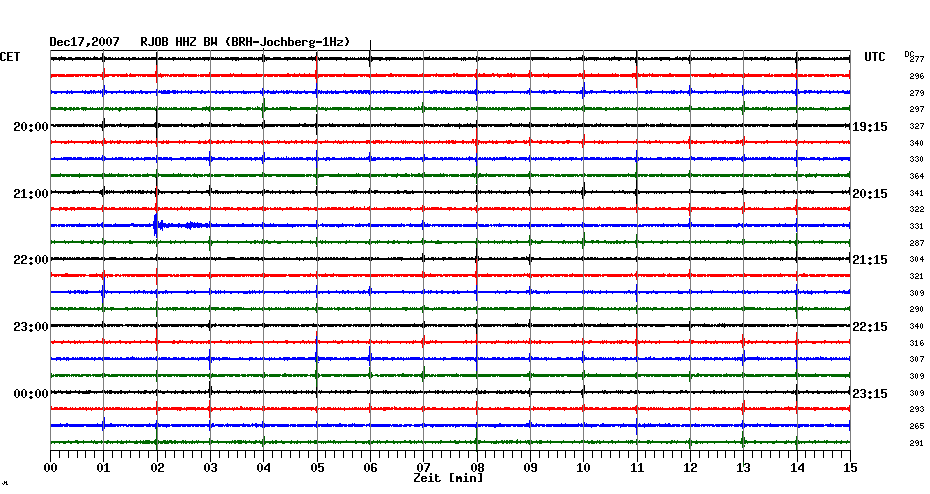Select the 22:00 CET time label

pyautogui.click(x=31, y=260)
